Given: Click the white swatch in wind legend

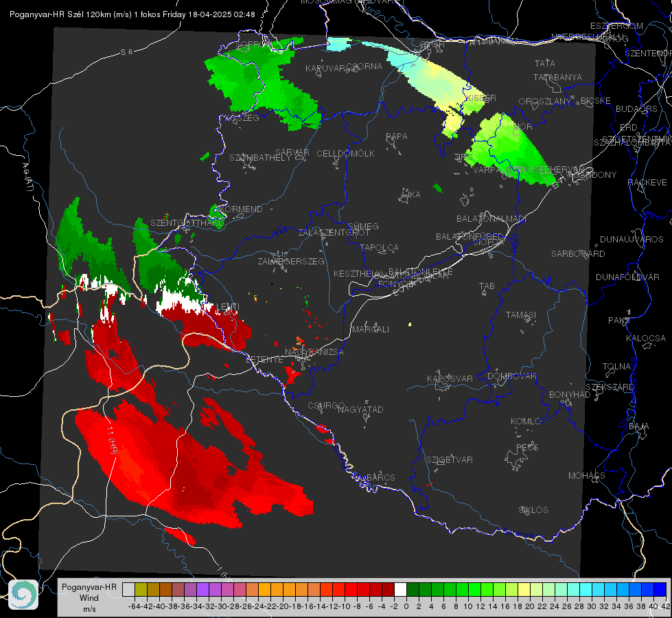Looking at the screenshot, I should click(400, 589).
